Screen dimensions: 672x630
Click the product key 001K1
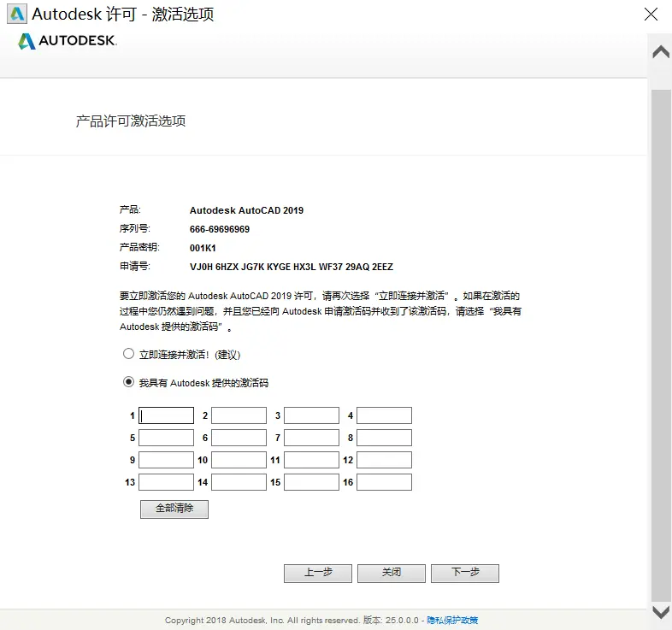pyautogui.click(x=203, y=248)
